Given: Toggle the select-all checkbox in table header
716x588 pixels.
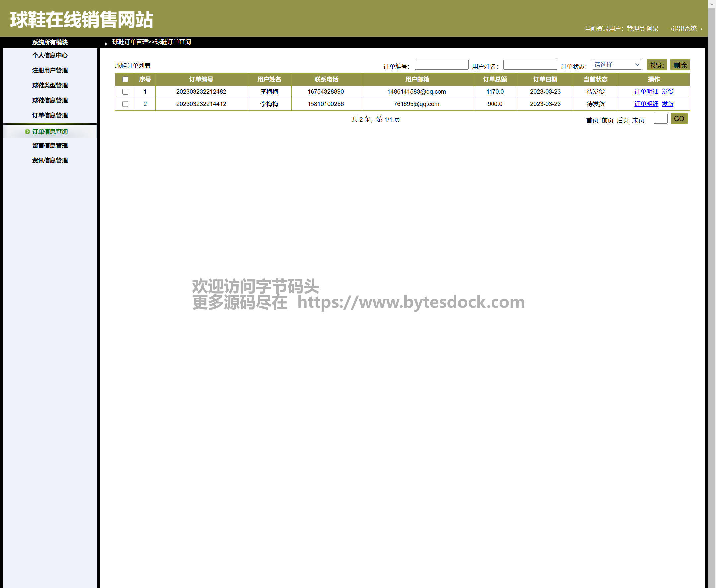Looking at the screenshot, I should [x=125, y=79].
